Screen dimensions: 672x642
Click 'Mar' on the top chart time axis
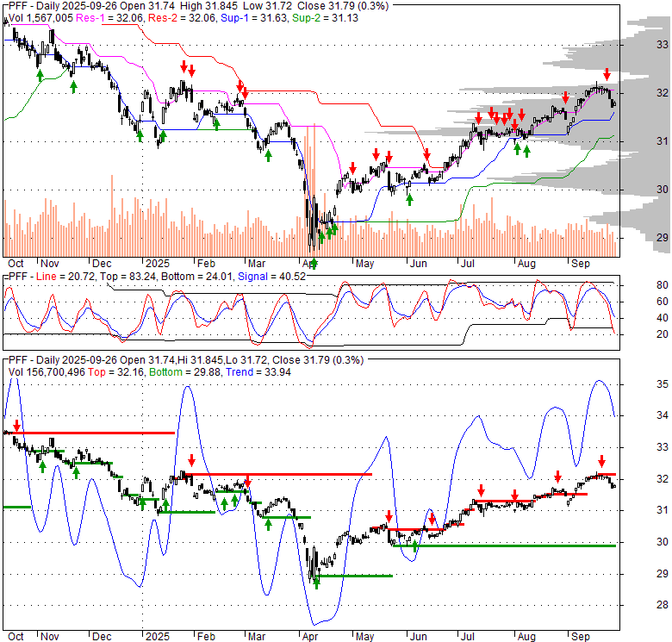[x=256, y=264]
